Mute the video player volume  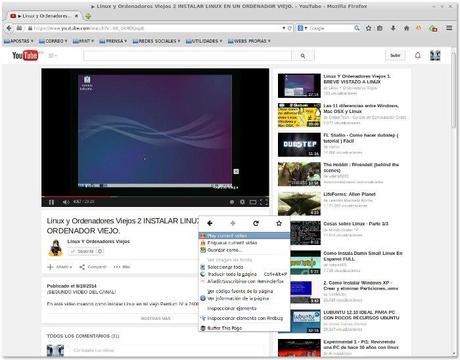tap(66, 202)
